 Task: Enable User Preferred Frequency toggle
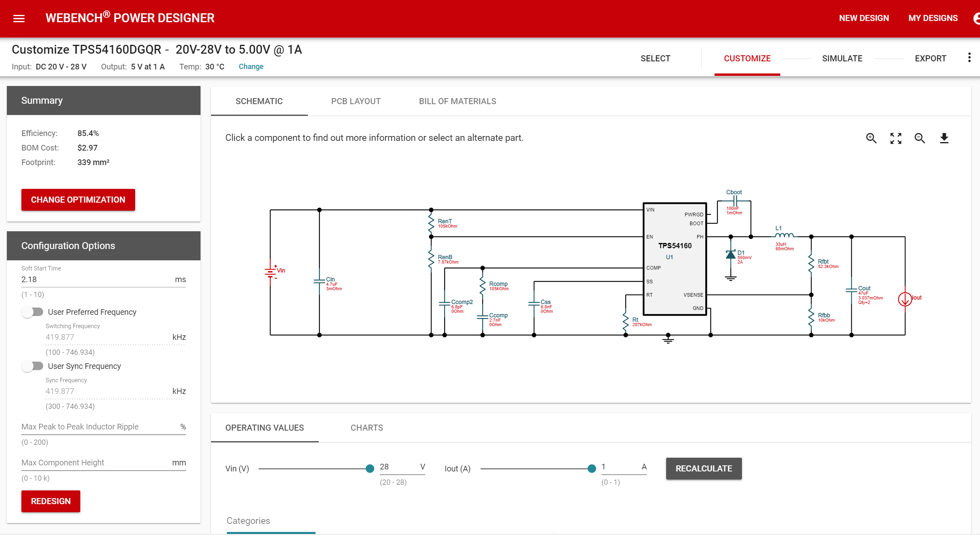(33, 312)
